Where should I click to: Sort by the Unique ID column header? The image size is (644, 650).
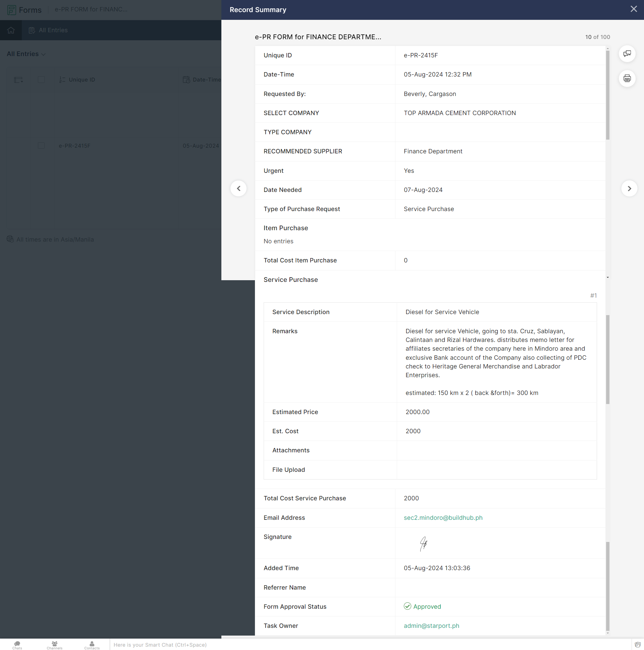coord(82,80)
